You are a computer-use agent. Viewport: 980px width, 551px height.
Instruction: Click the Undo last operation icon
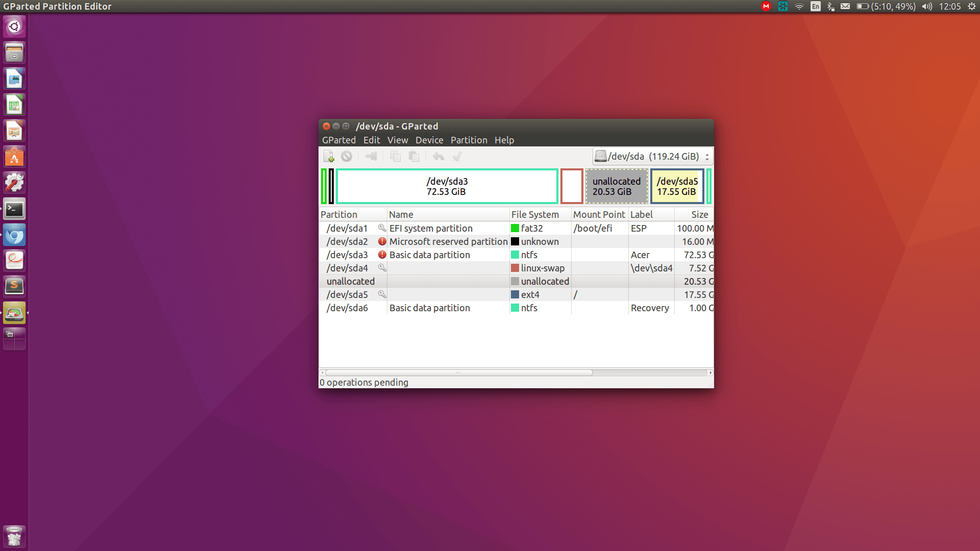click(x=438, y=156)
